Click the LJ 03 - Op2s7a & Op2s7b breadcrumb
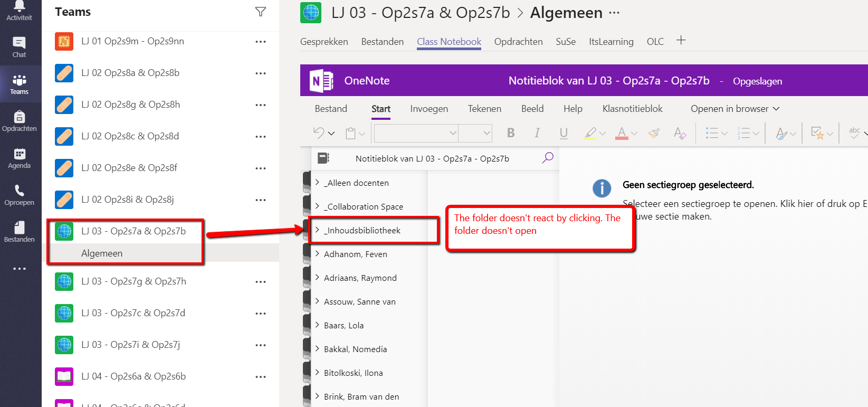The image size is (868, 407). click(421, 13)
